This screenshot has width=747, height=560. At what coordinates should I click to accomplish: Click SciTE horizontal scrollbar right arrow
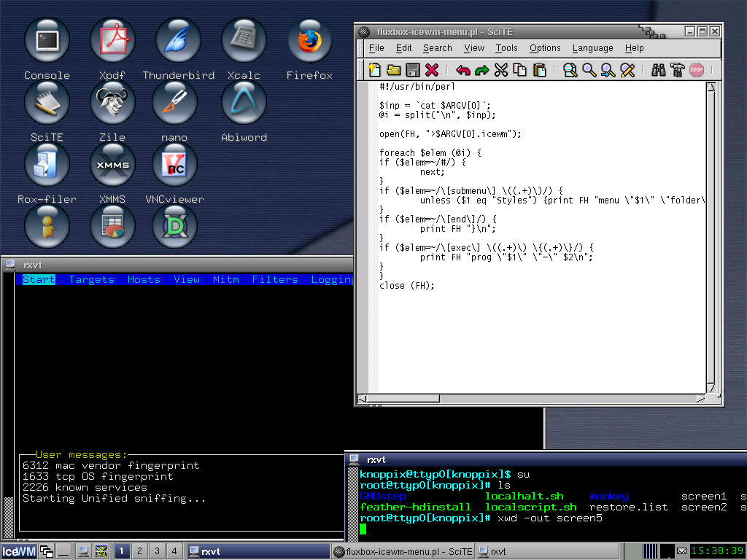click(700, 398)
